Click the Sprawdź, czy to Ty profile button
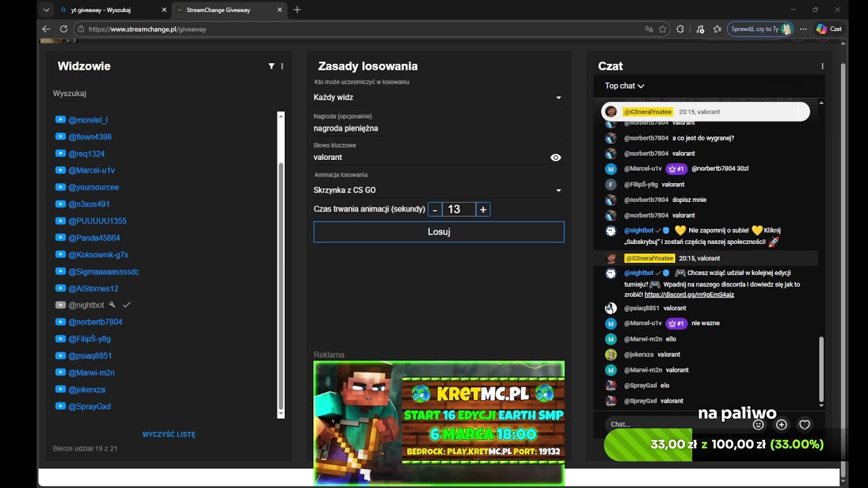This screenshot has width=868, height=488. (760, 29)
